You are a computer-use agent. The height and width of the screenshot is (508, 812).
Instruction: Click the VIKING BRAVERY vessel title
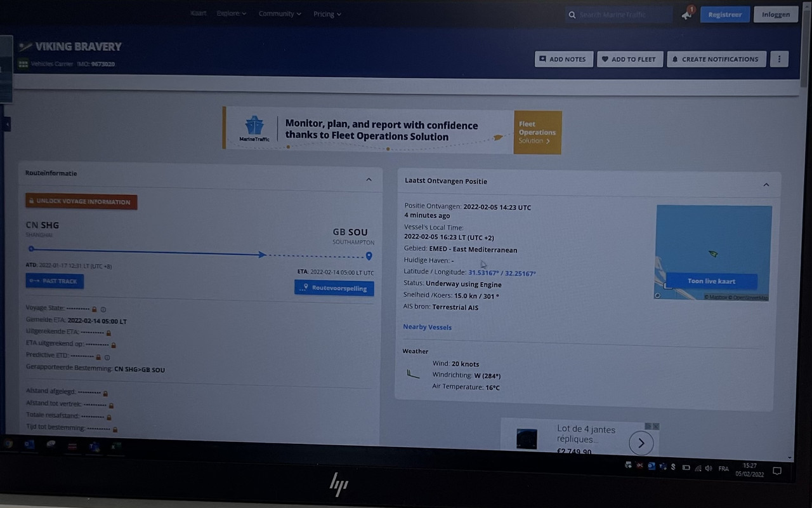click(x=78, y=46)
